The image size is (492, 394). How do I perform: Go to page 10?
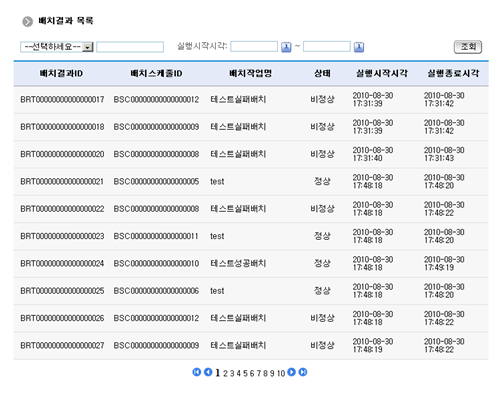281,373
